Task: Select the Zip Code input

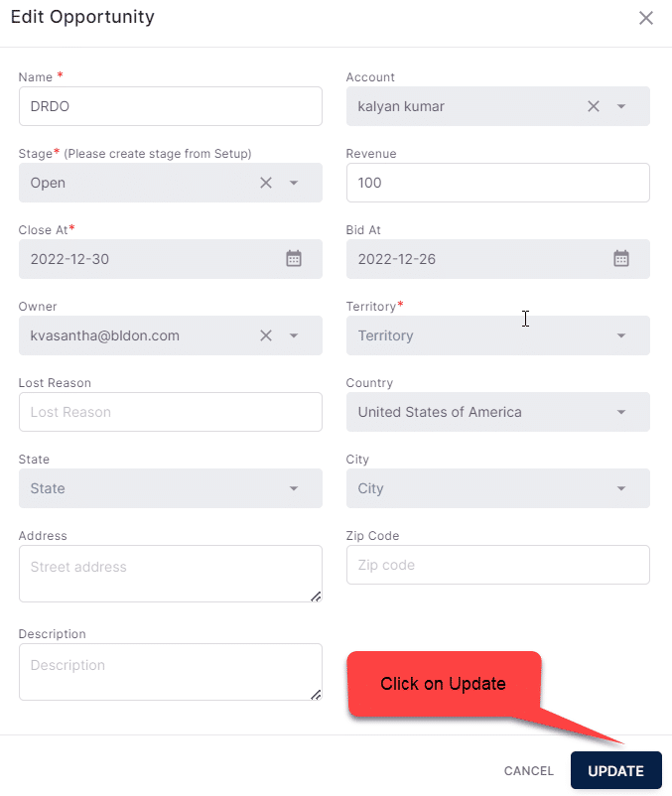Action: (498, 565)
